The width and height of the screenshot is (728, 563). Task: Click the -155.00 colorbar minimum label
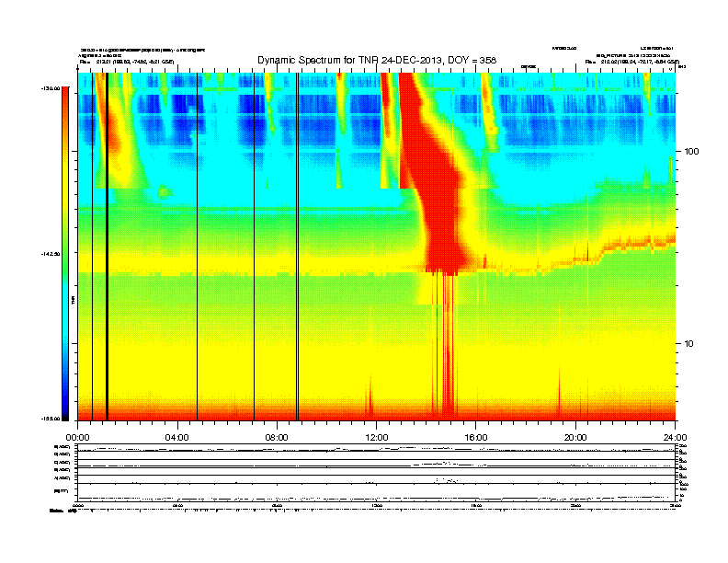(x=51, y=419)
